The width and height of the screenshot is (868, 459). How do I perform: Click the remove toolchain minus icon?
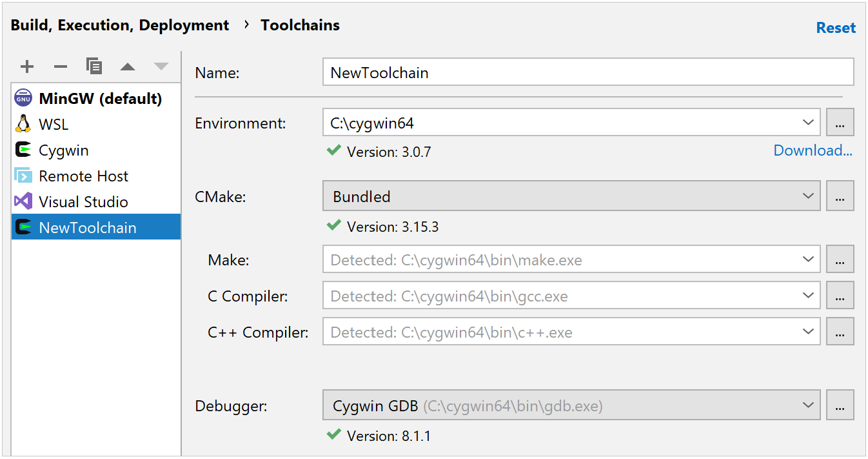point(61,66)
